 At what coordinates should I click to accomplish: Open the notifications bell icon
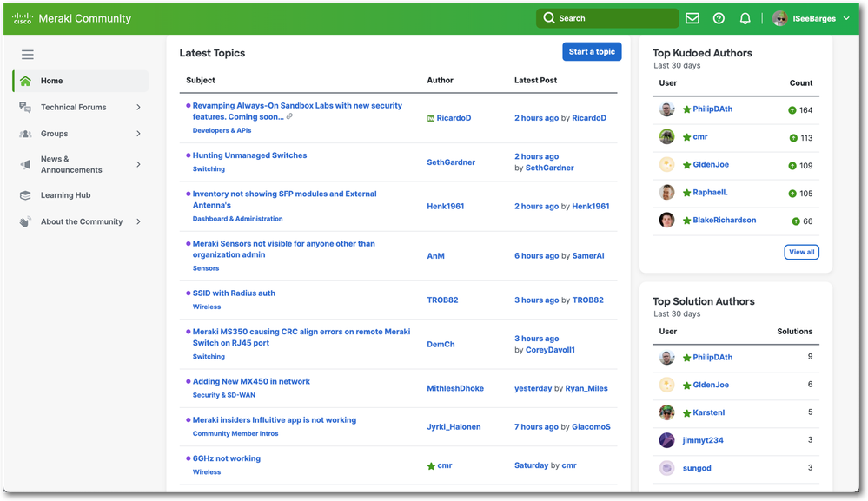pos(745,18)
